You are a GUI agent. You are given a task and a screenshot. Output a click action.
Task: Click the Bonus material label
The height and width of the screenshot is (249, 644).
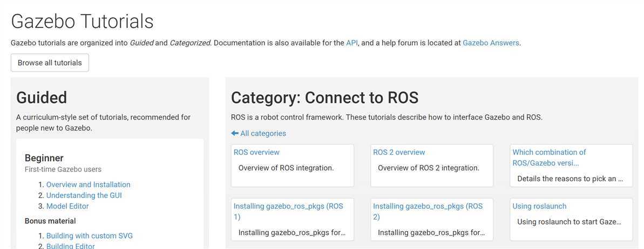point(50,220)
